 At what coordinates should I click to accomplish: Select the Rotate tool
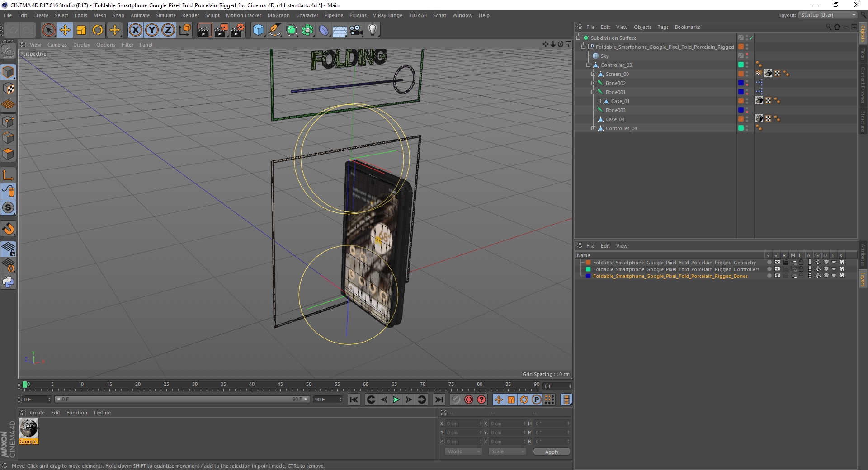click(x=98, y=30)
